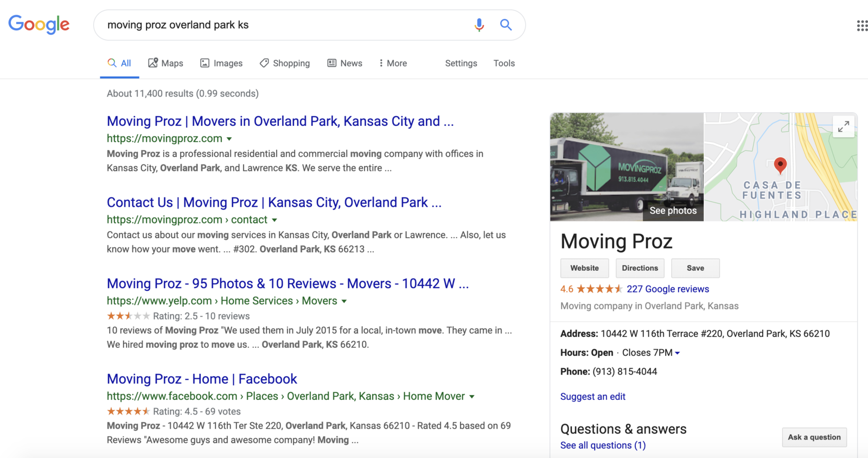Expand dropdown next to movingproz.com URL
The image size is (868, 458).
point(229,139)
